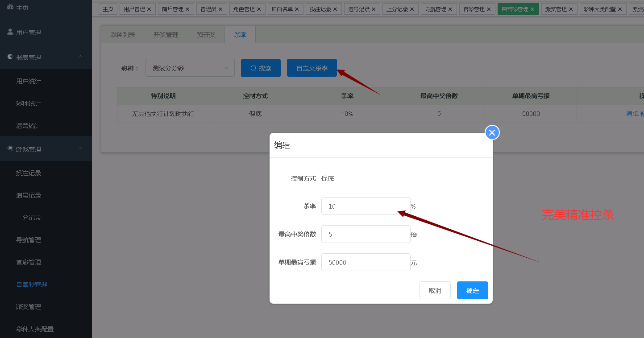Switch to the 预开奖 tab
Screen dimensions: 644x338
click(206, 35)
